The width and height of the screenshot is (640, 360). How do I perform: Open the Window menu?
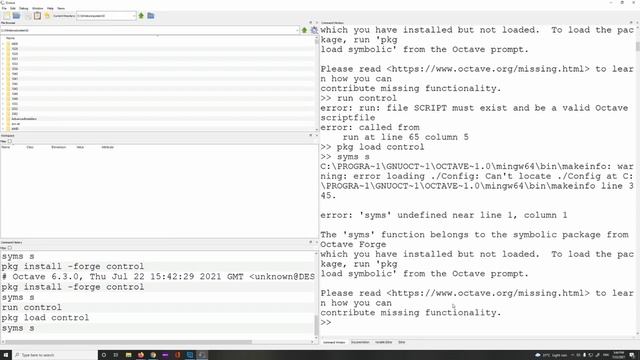tap(38, 8)
